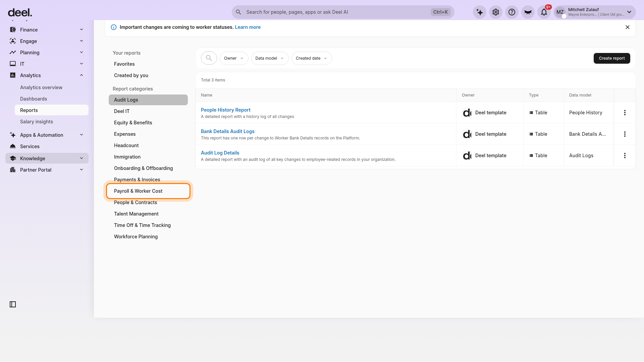Collapse the Analytics menu chevron
This screenshot has height=362, width=644.
pyautogui.click(x=82, y=75)
